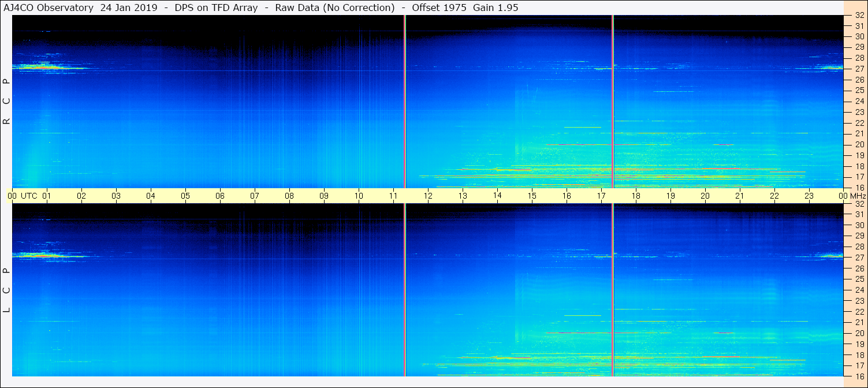Click the '24' MHz label of the RCP panel
Image resolution: width=868 pixels, height=388 pixels.
(859, 102)
